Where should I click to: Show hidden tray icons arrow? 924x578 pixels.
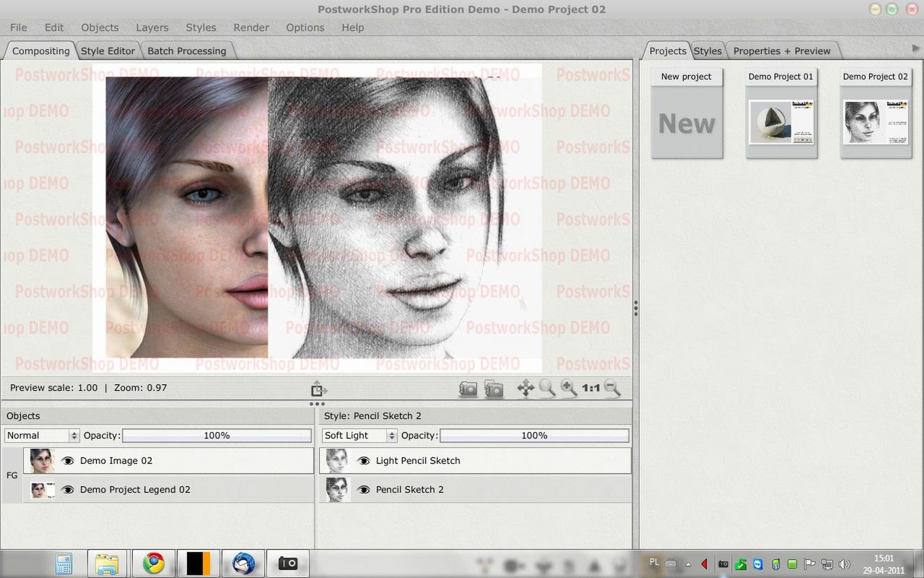(688, 564)
